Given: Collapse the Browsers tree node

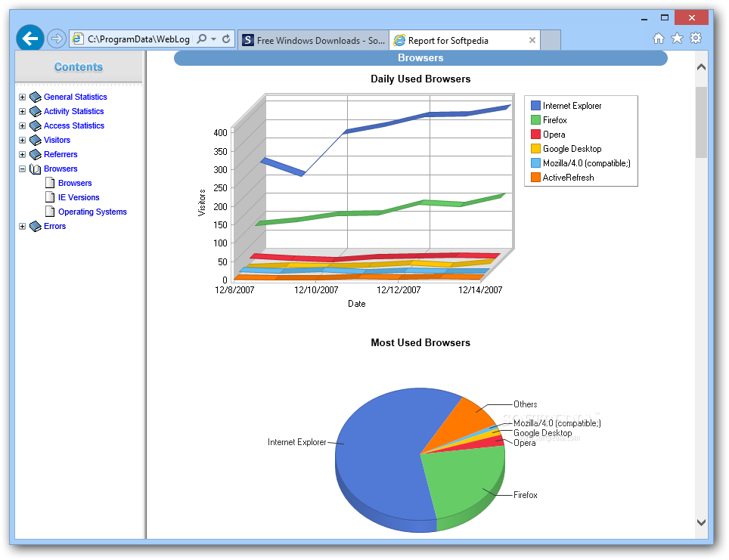Looking at the screenshot, I should point(23,169).
